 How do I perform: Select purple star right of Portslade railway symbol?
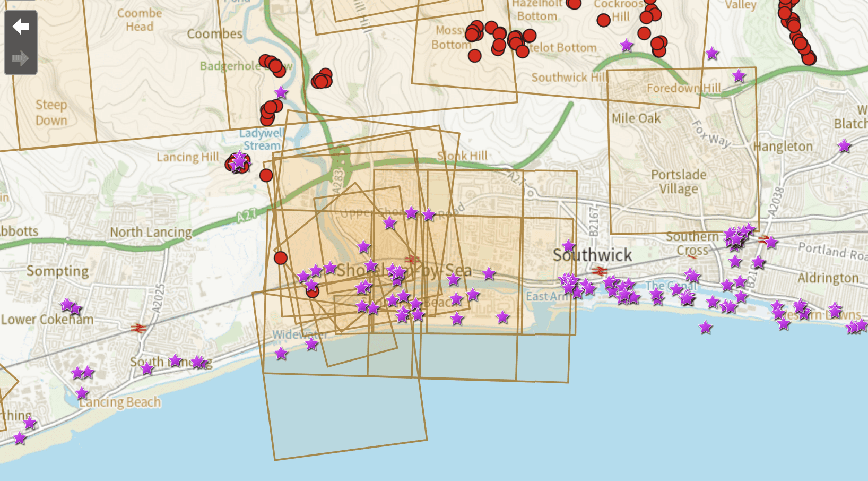pos(771,243)
